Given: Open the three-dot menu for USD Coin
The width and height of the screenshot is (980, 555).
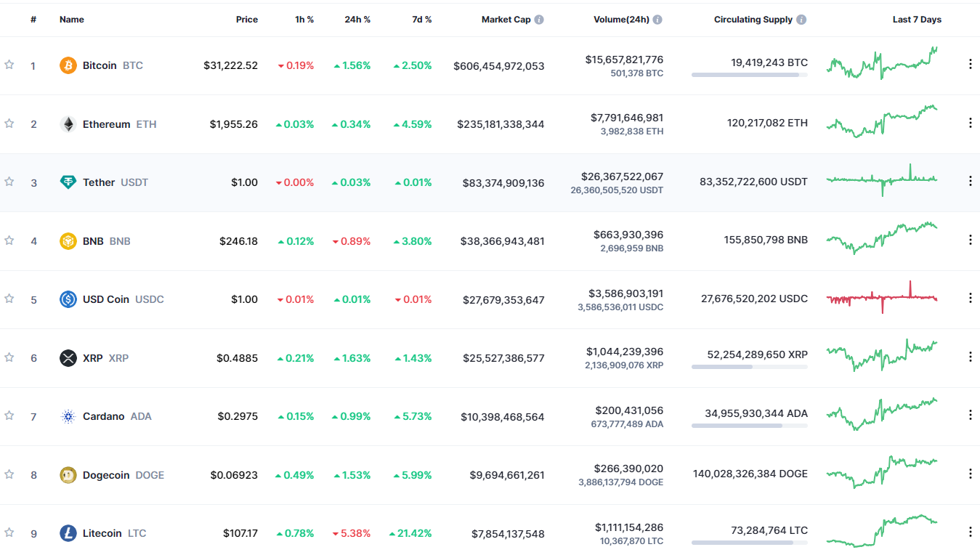Looking at the screenshot, I should (970, 298).
